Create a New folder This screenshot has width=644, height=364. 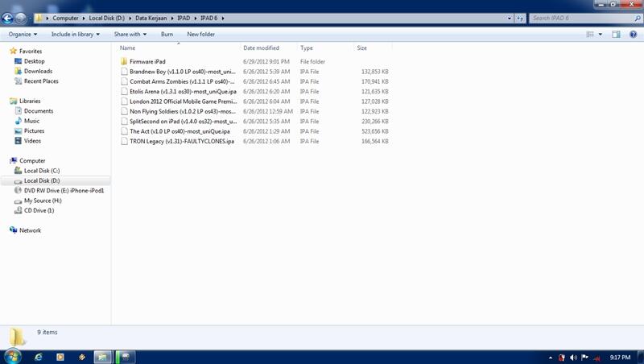200,34
